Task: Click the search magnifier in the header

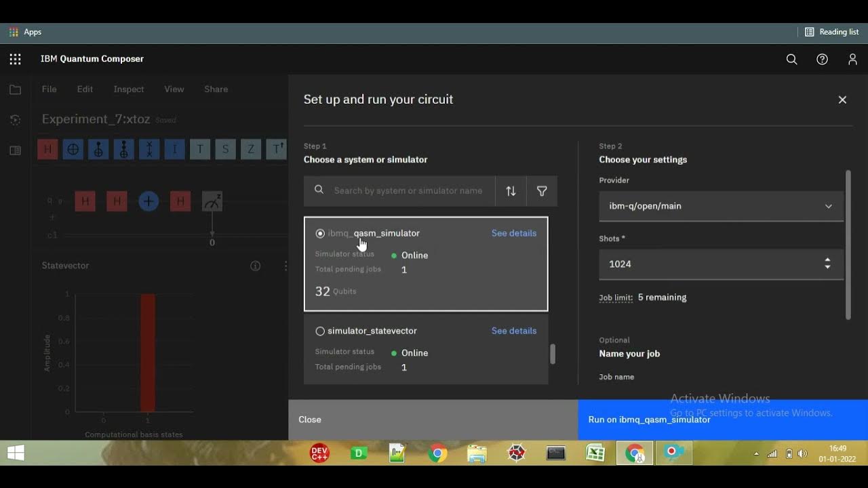Action: click(791, 59)
